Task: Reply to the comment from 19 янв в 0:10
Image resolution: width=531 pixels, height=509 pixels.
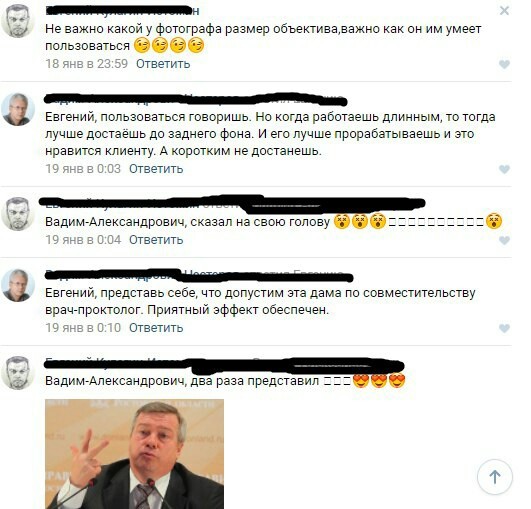Action: (x=156, y=328)
